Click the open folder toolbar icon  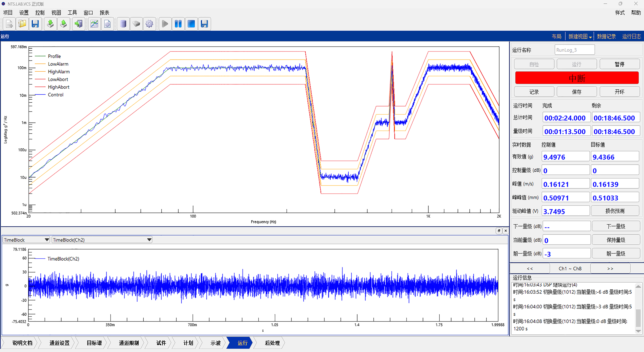(x=22, y=24)
